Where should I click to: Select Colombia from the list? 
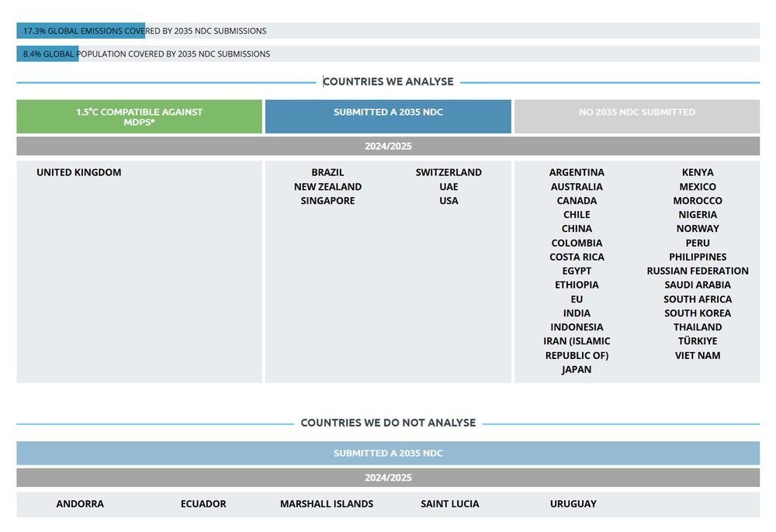tap(577, 243)
